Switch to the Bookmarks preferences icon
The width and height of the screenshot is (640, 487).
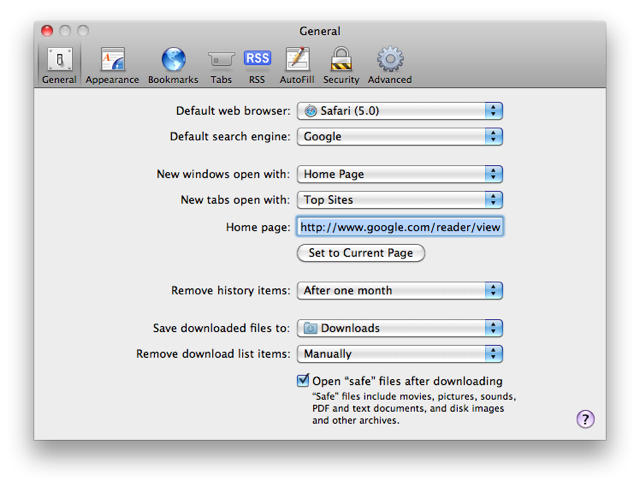pyautogui.click(x=173, y=64)
